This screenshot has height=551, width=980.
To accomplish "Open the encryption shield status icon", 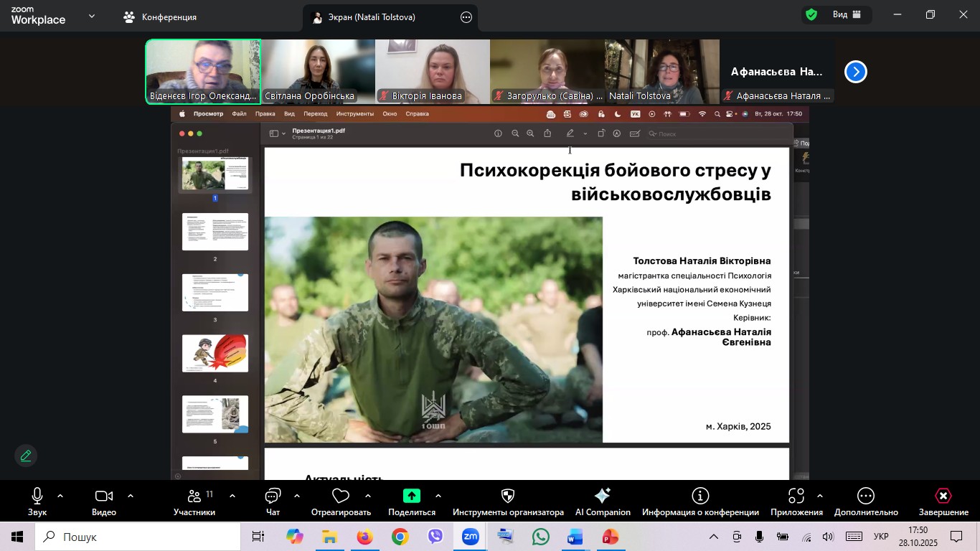I will click(x=811, y=15).
